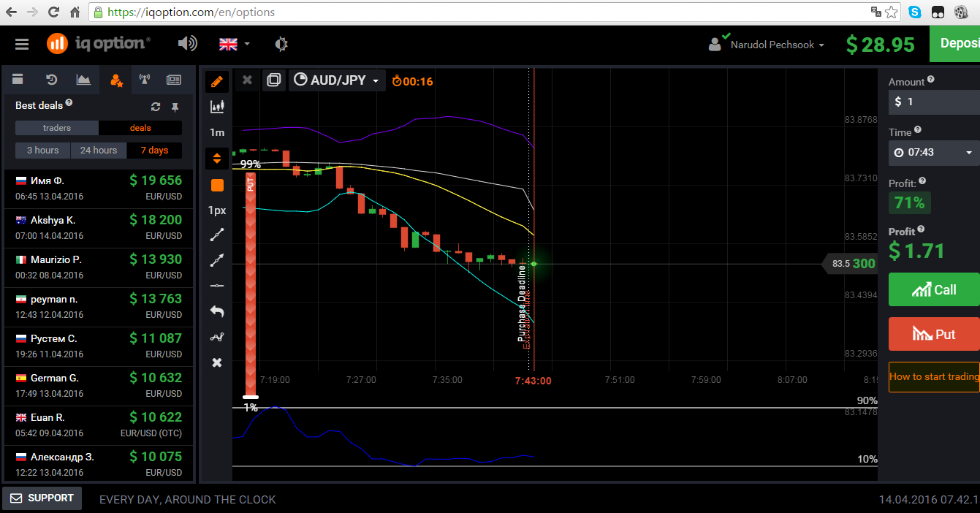Clear all drawings with X icon
Screen dimensions: 980x513
[217, 362]
